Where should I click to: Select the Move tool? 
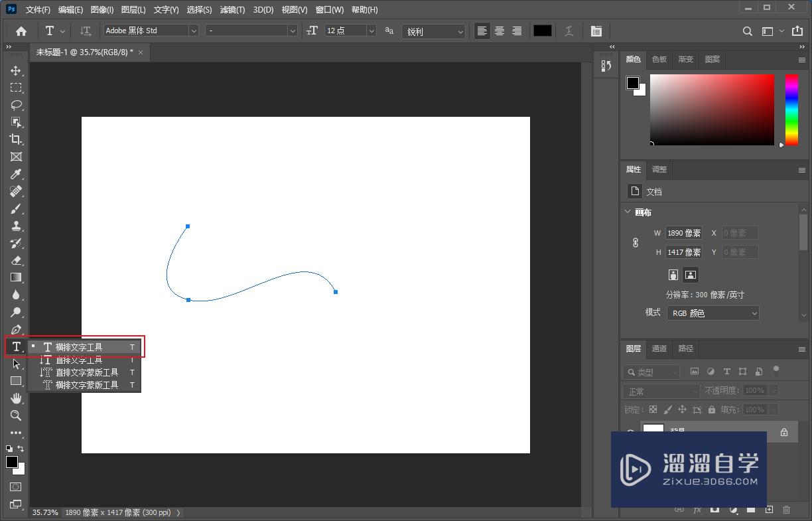(x=16, y=70)
